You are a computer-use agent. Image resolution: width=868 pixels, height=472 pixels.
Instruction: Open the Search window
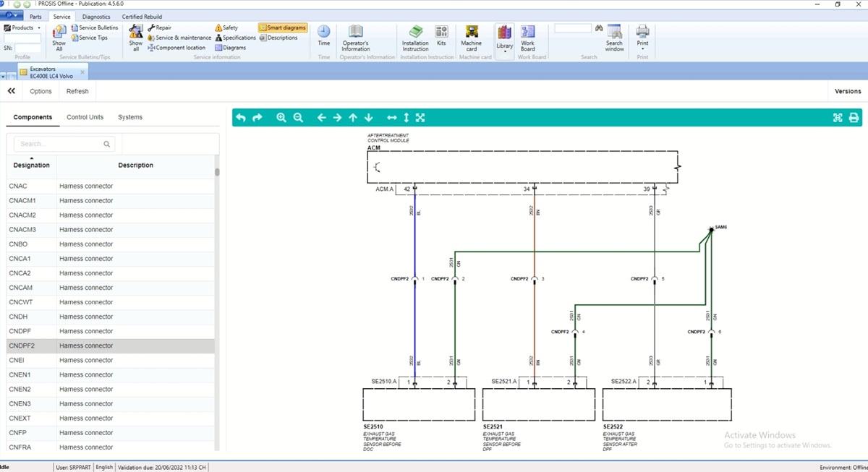pyautogui.click(x=615, y=37)
